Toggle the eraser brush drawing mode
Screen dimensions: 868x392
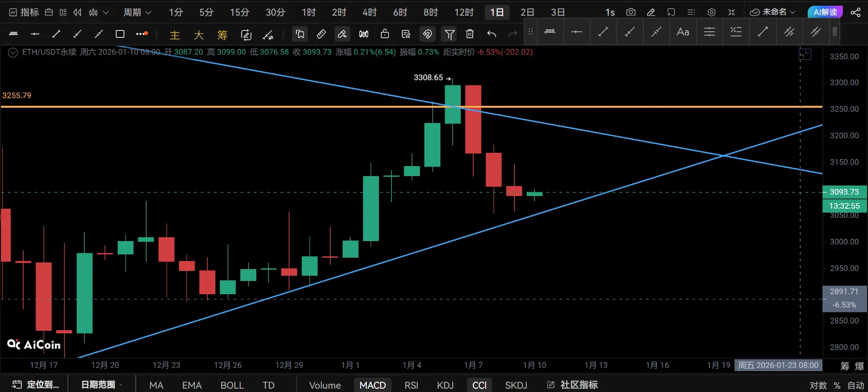click(x=342, y=34)
